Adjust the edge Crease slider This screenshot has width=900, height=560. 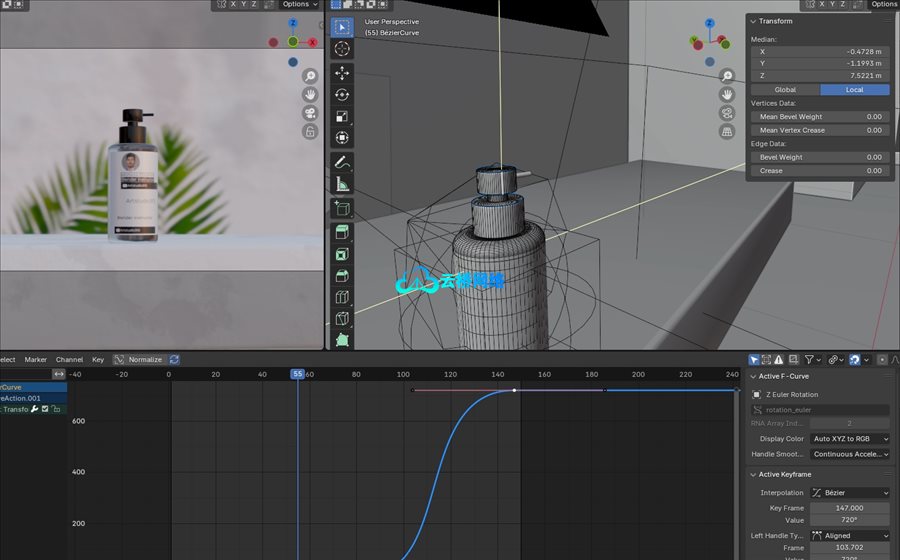click(x=820, y=171)
